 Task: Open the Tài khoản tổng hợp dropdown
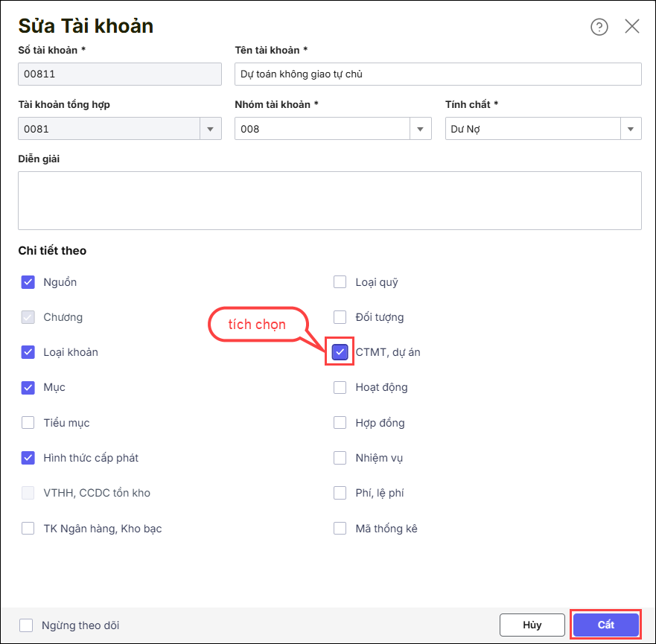(x=211, y=129)
